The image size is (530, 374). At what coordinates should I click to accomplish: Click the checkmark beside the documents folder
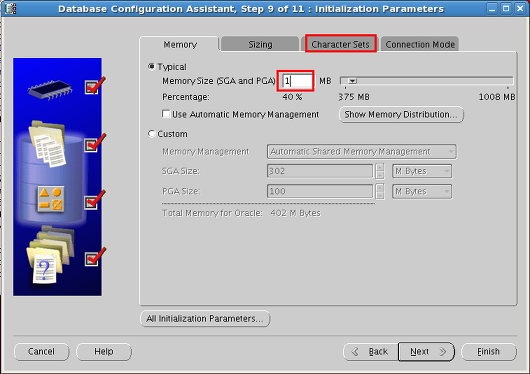pyautogui.click(x=95, y=143)
